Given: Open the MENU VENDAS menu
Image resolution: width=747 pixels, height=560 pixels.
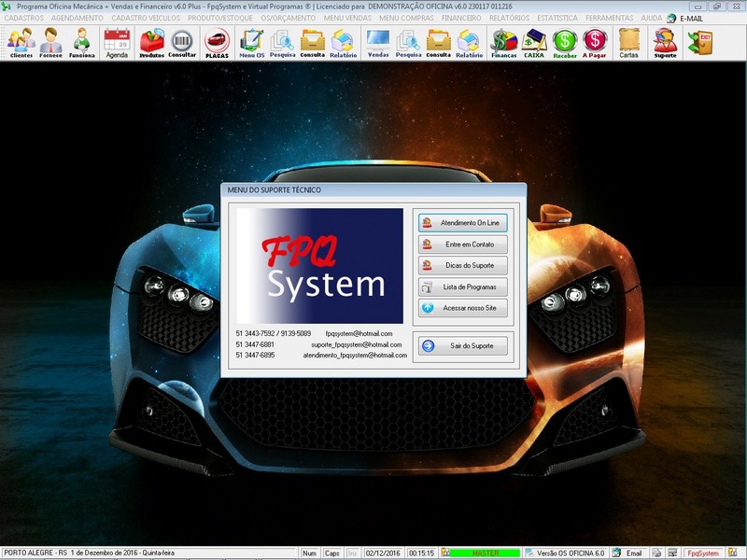Looking at the screenshot, I should 347,18.
